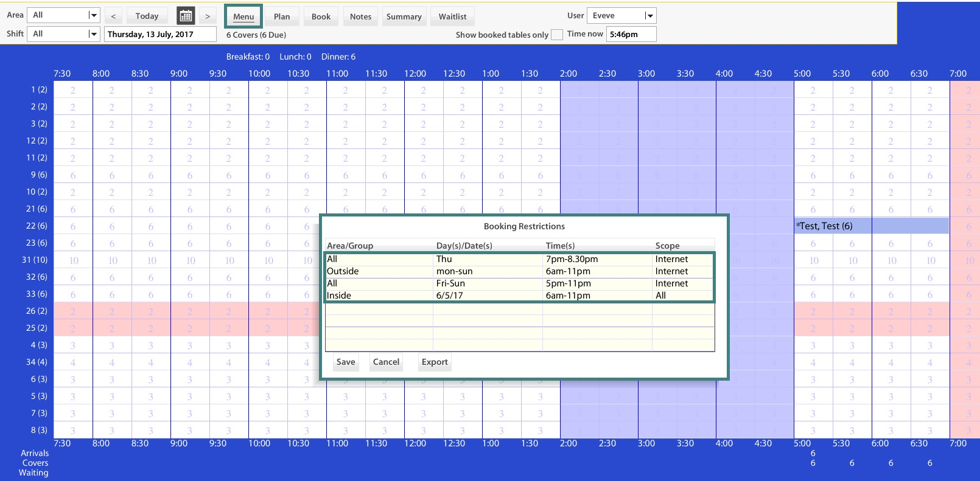Open the calendar date picker icon
Image resolution: width=980 pixels, height=481 pixels.
coord(186,16)
